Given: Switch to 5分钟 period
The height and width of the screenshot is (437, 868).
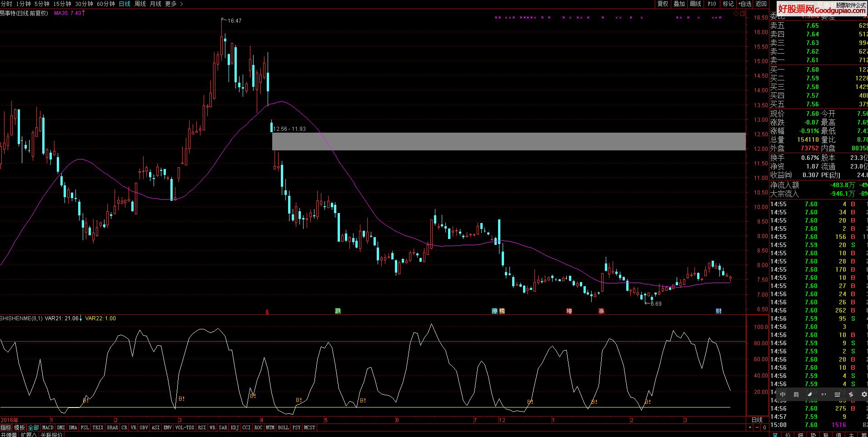Looking at the screenshot, I should (42, 4).
